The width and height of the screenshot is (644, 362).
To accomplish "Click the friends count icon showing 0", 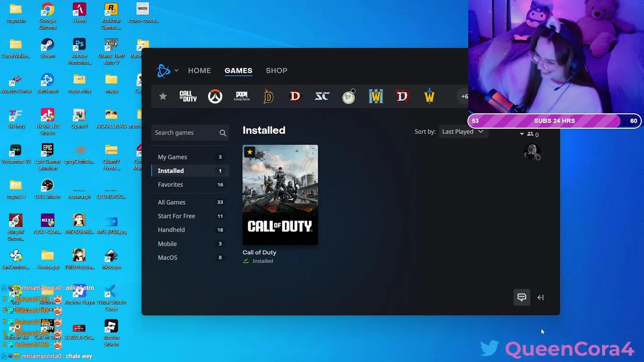I will click(x=533, y=134).
